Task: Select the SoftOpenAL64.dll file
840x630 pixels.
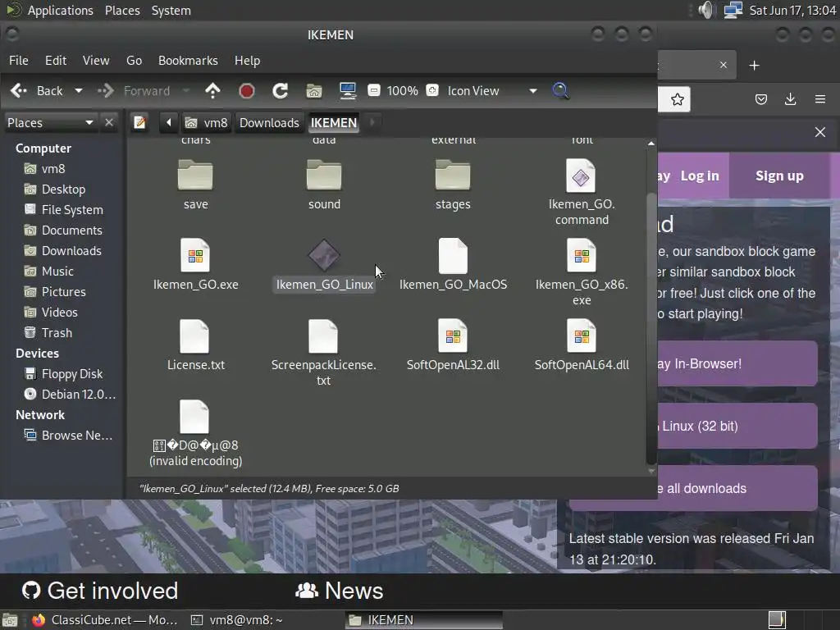Action: (582, 345)
